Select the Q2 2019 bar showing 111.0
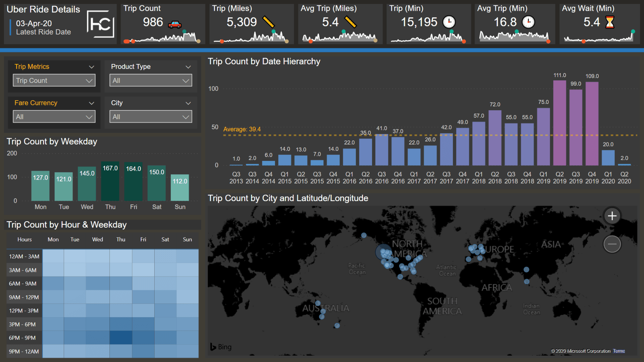 tap(559, 123)
